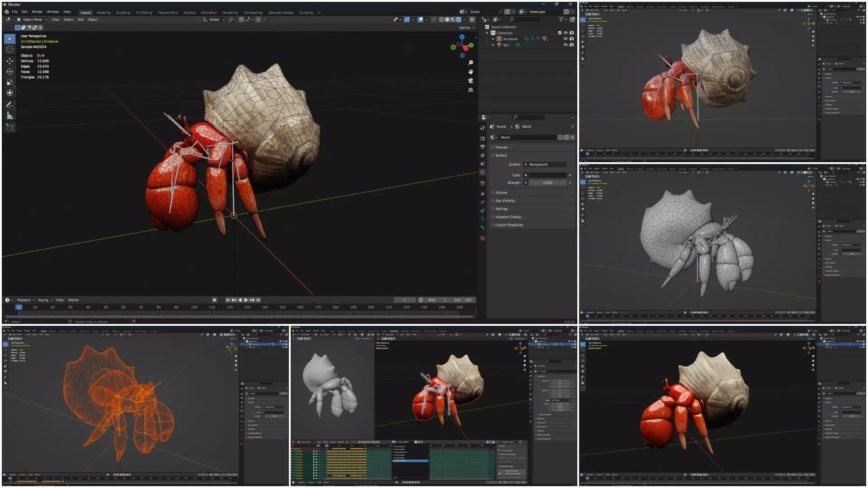This screenshot has height=488, width=868.
Task: Switch to solid viewport shading
Action: (x=447, y=19)
